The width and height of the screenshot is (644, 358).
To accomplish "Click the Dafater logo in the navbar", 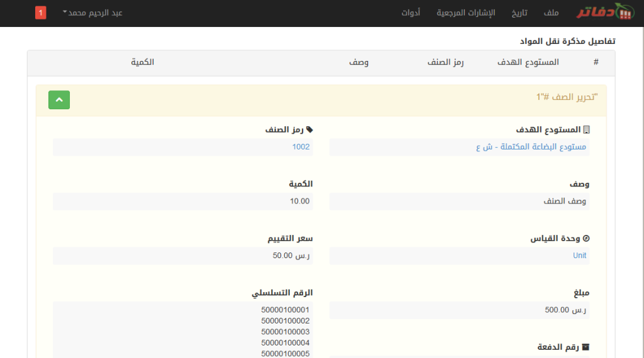I will pos(606,11).
